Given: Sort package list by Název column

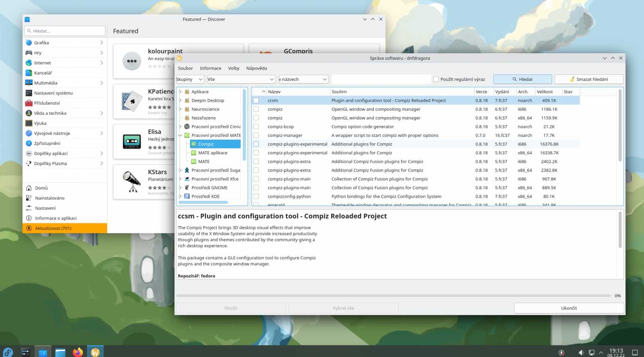Looking at the screenshot, I should click(x=298, y=92).
